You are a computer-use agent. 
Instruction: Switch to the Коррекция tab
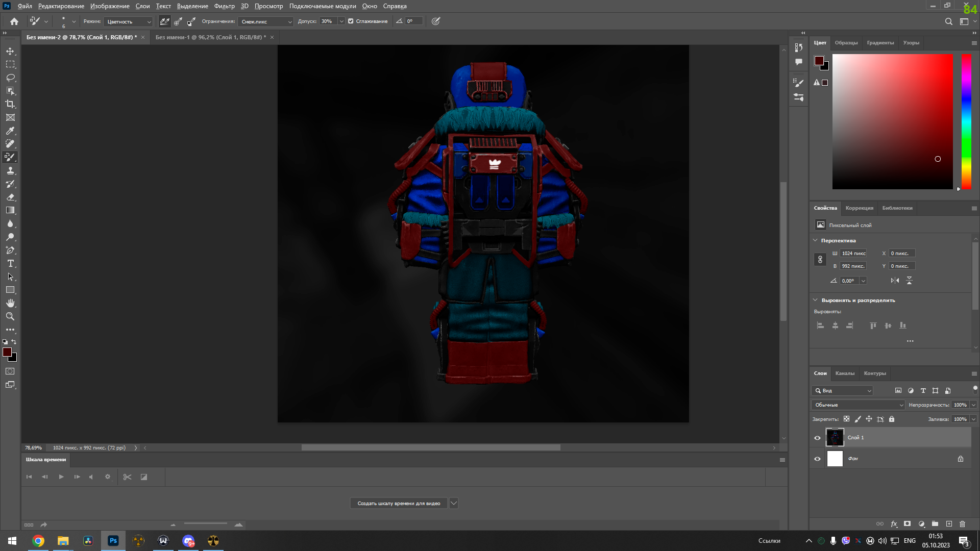point(859,208)
